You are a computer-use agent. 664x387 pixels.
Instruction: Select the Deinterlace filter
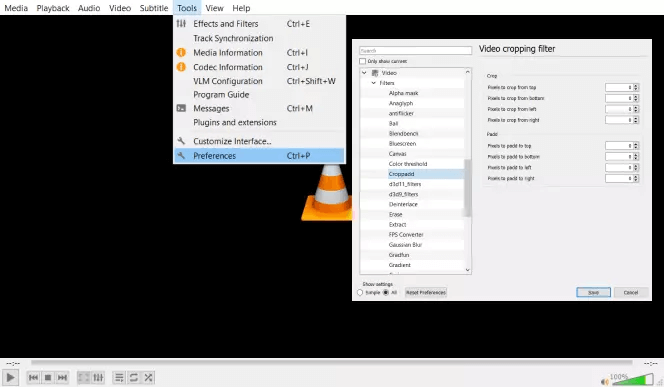point(403,205)
